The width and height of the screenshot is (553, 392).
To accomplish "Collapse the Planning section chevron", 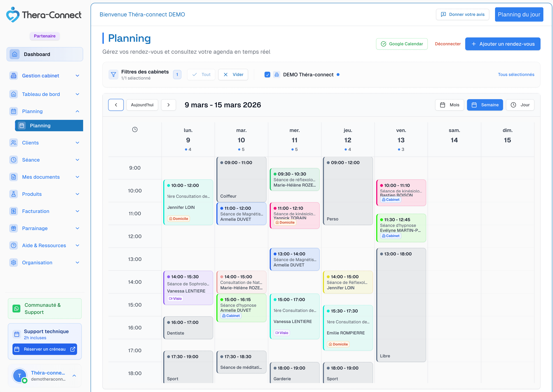I will (77, 111).
